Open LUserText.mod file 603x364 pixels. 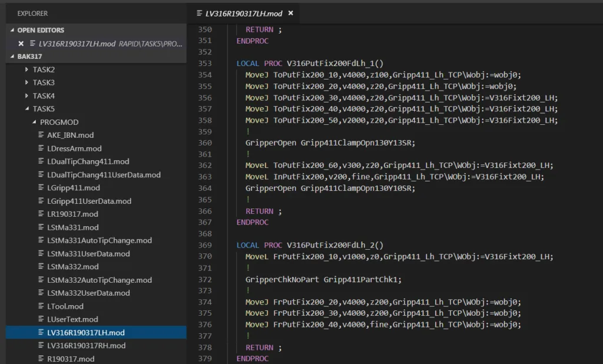pyautogui.click(x=72, y=319)
